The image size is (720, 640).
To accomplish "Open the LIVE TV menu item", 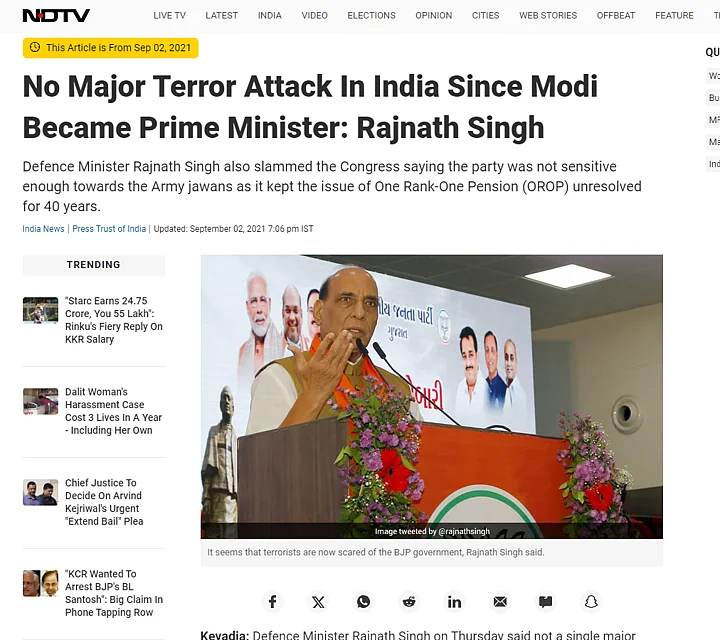I will [x=169, y=16].
